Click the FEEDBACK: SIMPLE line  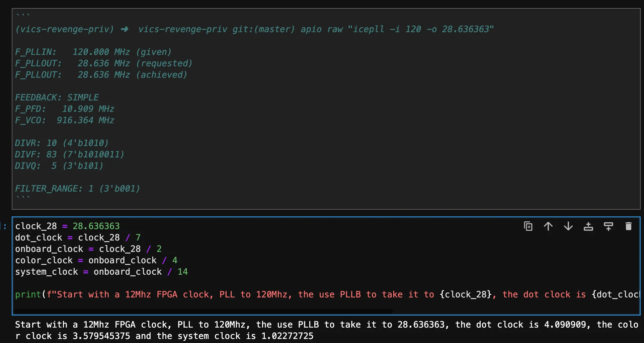[x=57, y=98]
